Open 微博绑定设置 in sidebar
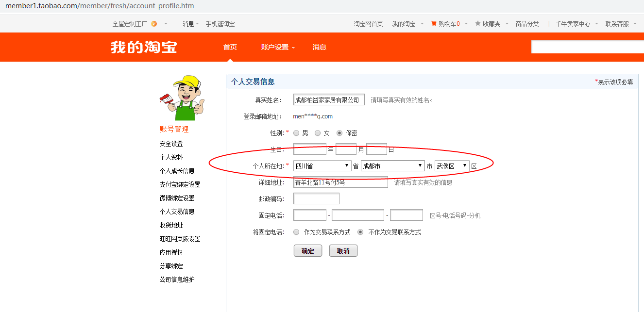The image size is (644, 312). [177, 198]
